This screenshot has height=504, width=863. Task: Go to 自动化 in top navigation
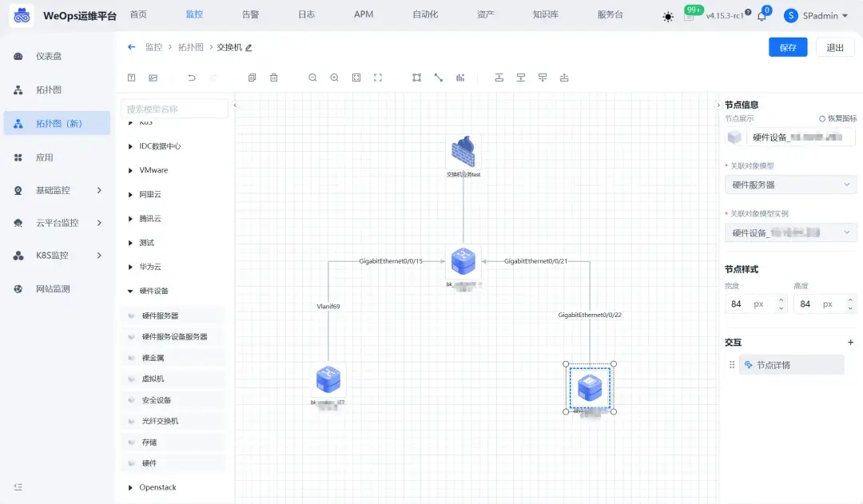(x=425, y=14)
